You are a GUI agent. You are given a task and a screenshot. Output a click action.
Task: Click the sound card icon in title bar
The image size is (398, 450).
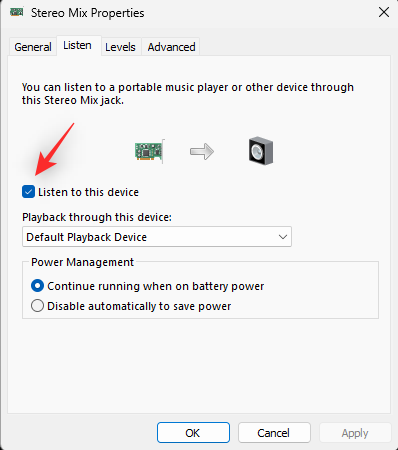pyautogui.click(x=17, y=12)
